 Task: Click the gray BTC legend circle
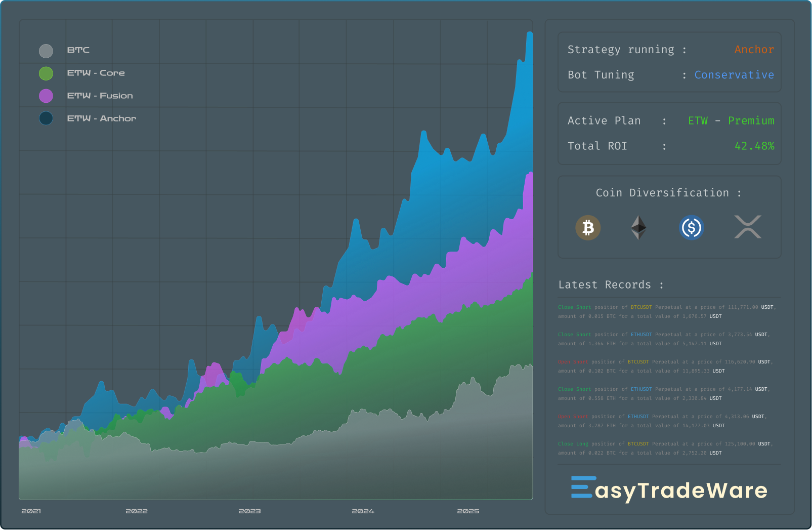(46, 50)
